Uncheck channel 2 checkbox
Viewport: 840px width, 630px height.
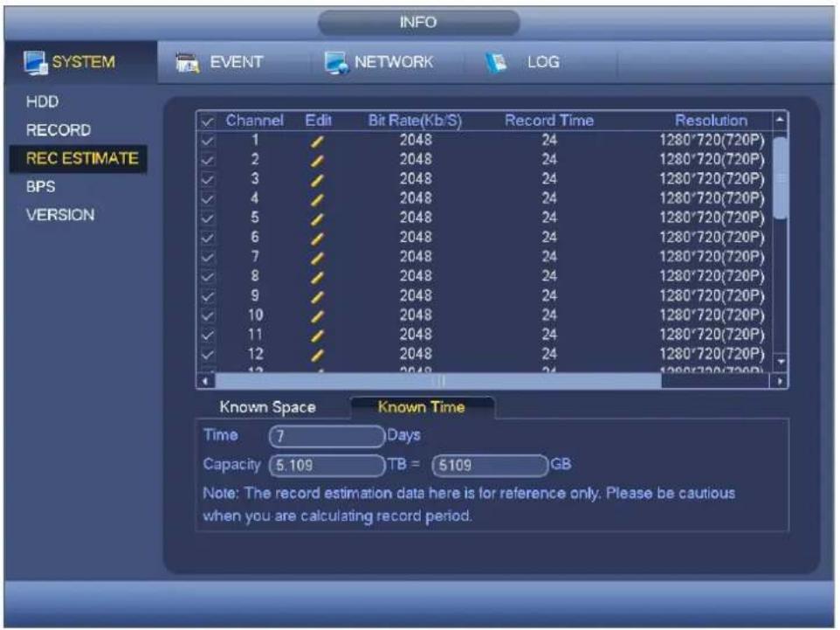click(x=207, y=160)
